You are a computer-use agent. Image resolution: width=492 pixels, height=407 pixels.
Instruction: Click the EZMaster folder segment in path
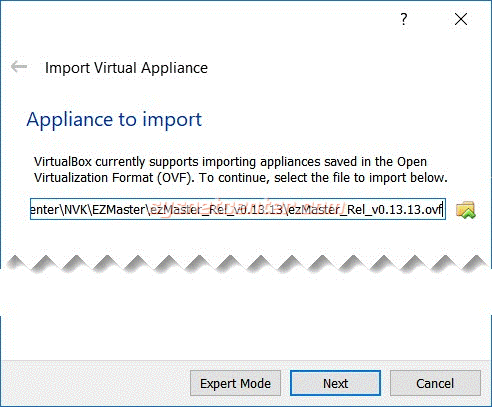point(118,210)
